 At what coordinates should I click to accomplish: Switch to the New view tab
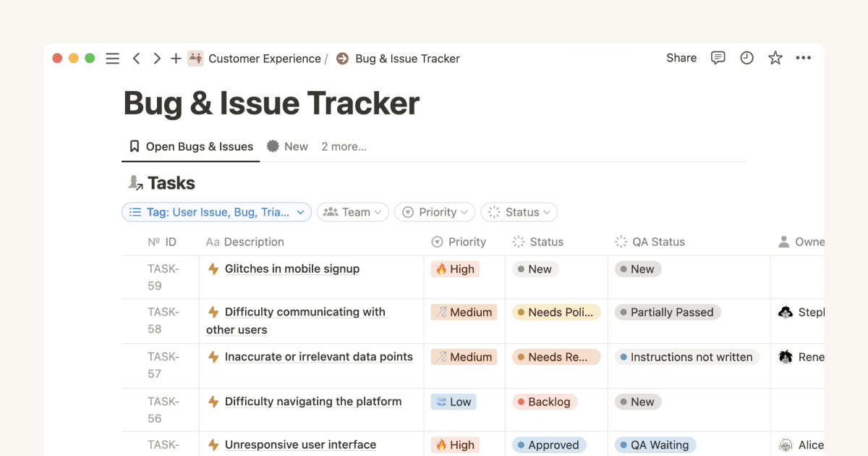pyautogui.click(x=287, y=146)
